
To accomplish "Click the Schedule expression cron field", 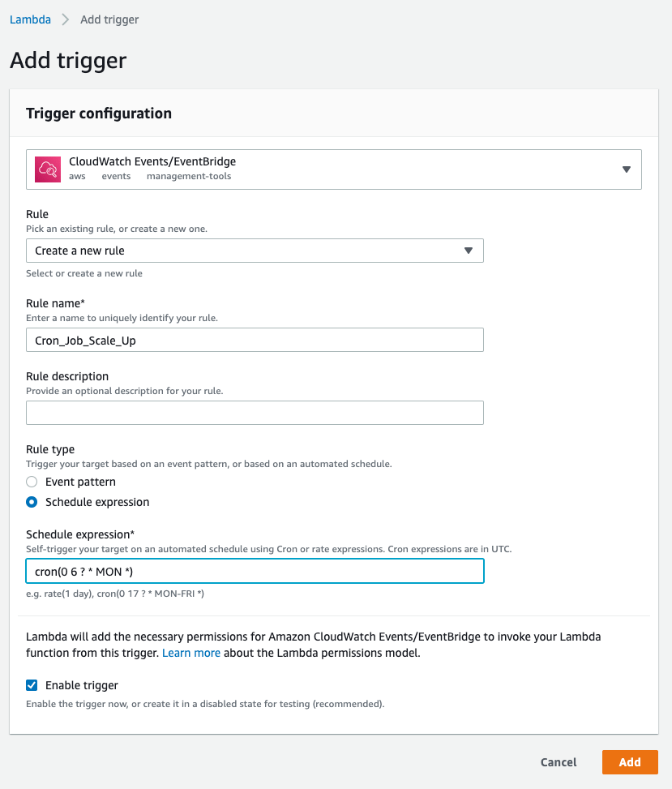I will (255, 571).
